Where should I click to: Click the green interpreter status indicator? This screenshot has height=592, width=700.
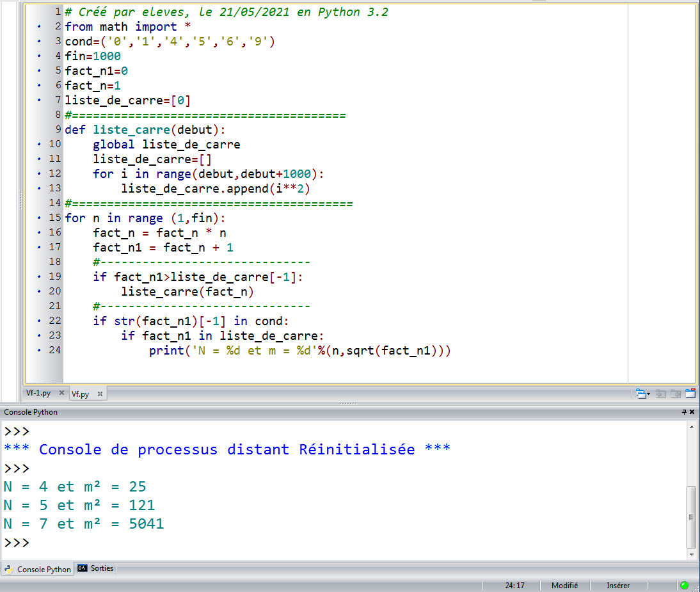[x=684, y=585]
